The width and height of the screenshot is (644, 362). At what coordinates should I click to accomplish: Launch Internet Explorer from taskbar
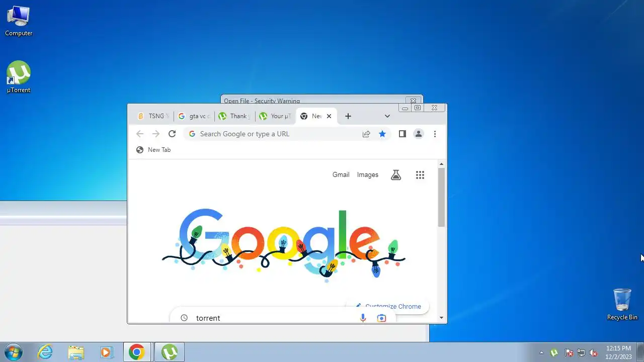[x=45, y=352]
